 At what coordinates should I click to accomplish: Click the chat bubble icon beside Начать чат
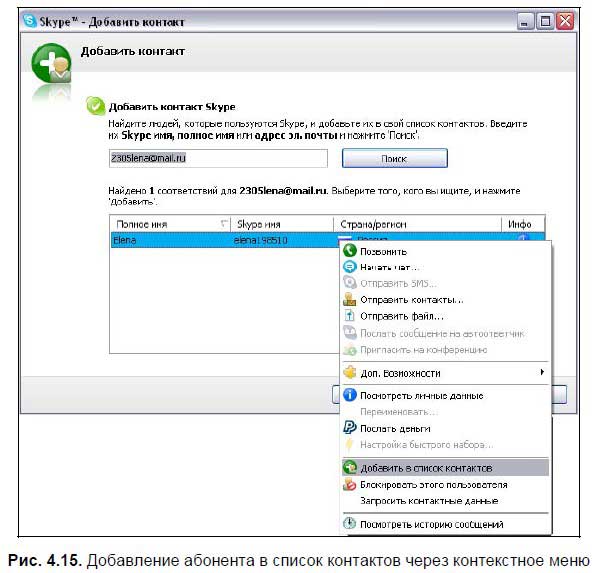click(x=350, y=267)
